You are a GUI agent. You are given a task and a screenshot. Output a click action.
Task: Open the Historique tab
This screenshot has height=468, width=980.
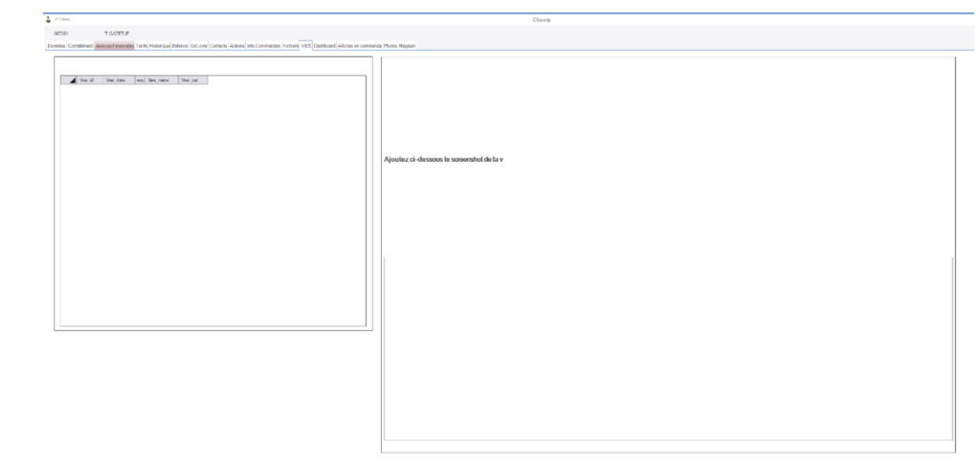160,45
